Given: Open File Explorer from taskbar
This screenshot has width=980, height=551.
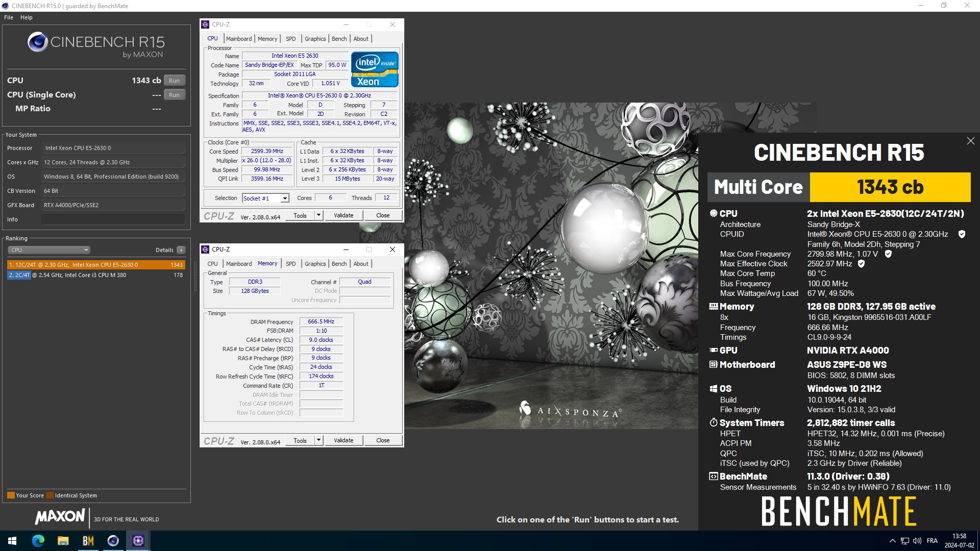Looking at the screenshot, I should coord(63,541).
